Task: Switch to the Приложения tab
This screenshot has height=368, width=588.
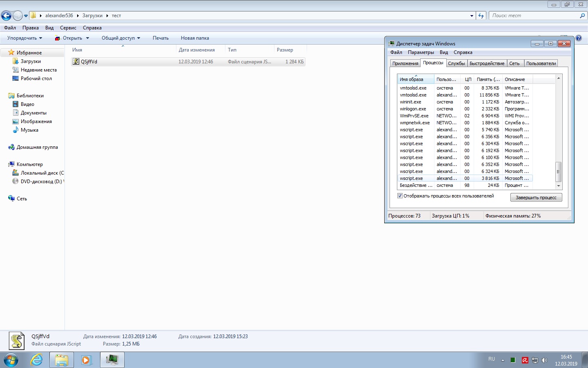Action: click(x=405, y=63)
